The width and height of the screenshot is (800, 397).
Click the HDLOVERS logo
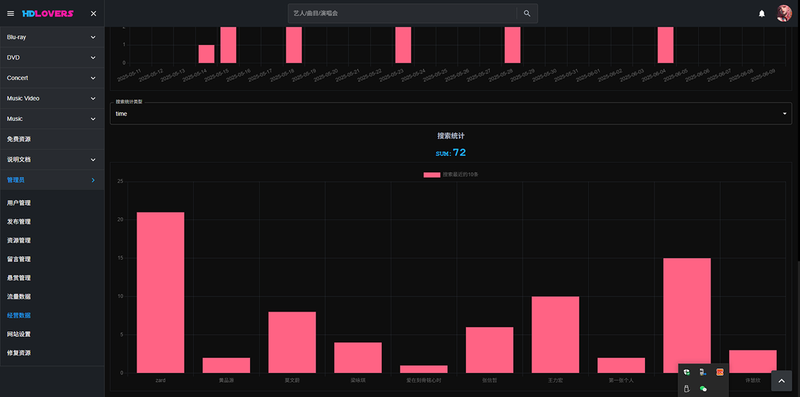click(x=48, y=14)
